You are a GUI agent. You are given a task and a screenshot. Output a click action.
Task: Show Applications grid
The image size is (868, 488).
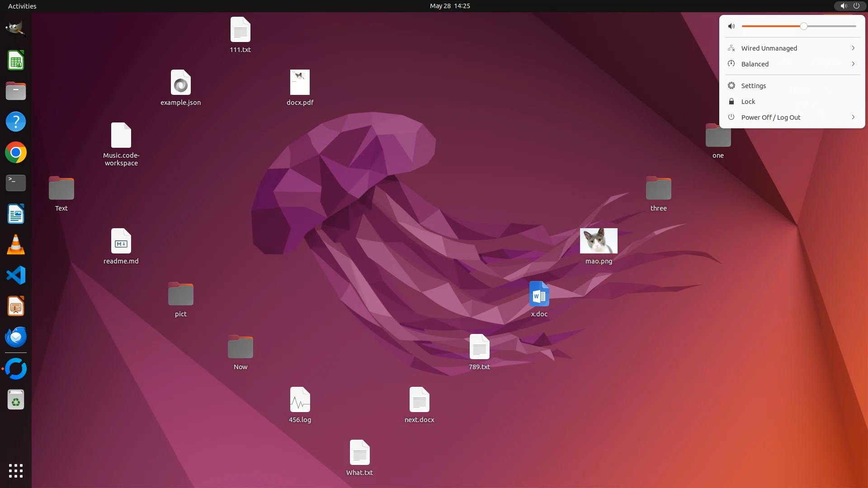pos(15,470)
